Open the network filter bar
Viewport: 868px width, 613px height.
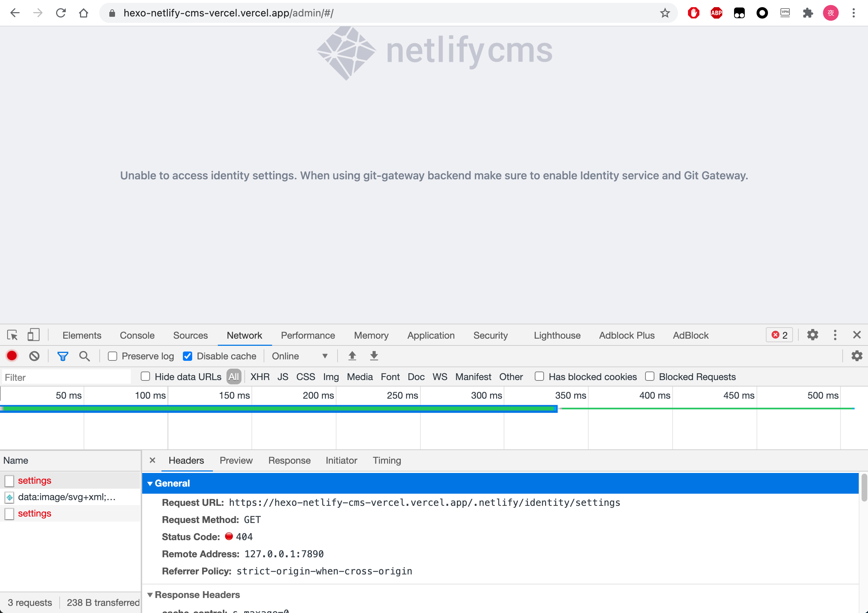click(x=63, y=356)
